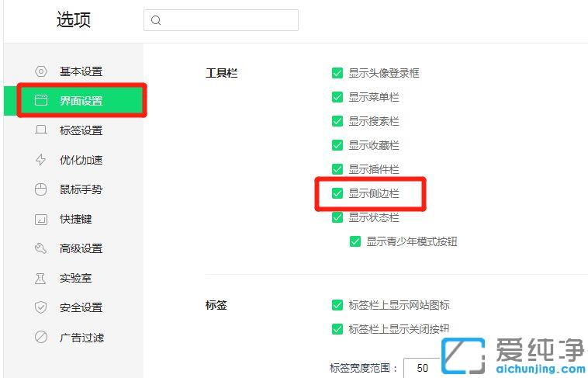This screenshot has width=588, height=378.
Task: Click the advanced settings wrench icon
Action: 41,248
